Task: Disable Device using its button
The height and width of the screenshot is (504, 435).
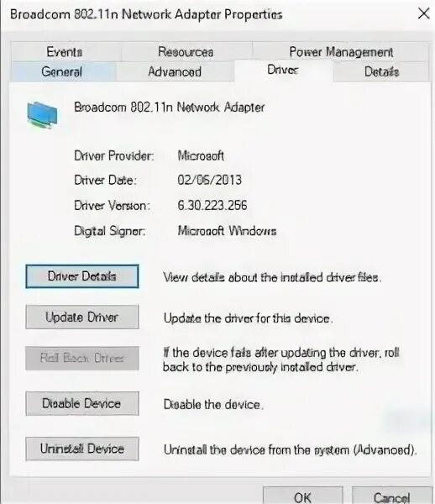Action: point(82,403)
